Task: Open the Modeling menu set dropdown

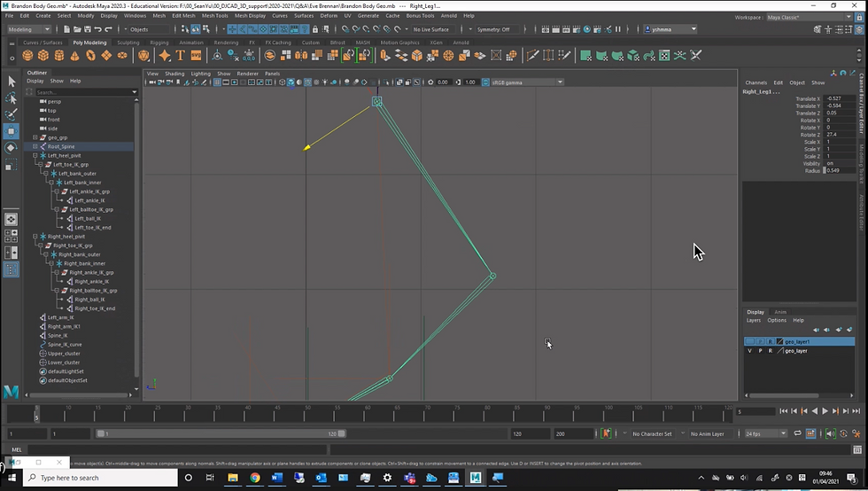Action: click(28, 29)
